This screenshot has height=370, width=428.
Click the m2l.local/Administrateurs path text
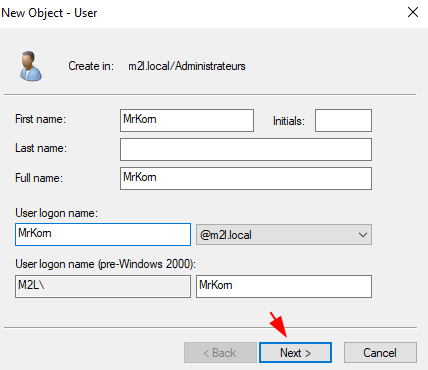[x=187, y=66]
